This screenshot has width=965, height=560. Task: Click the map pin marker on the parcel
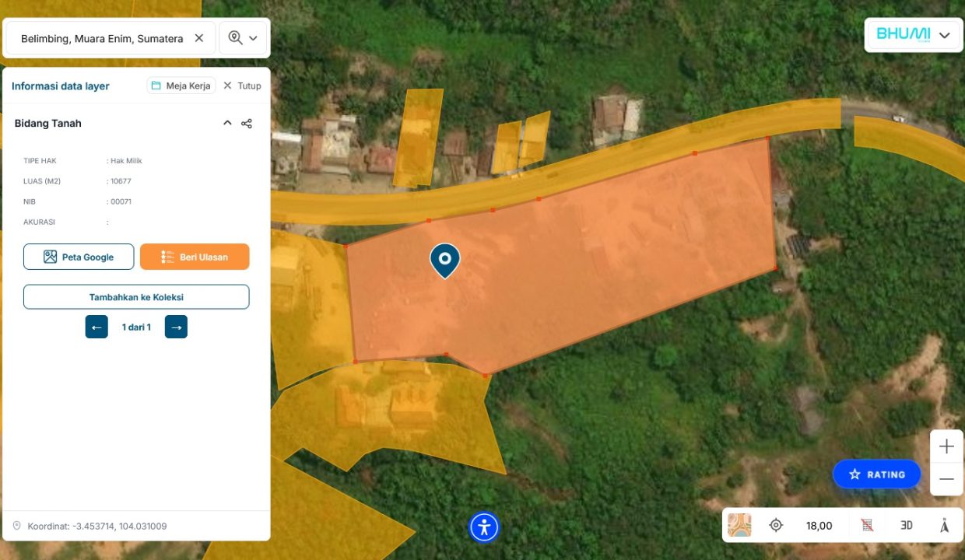444,261
